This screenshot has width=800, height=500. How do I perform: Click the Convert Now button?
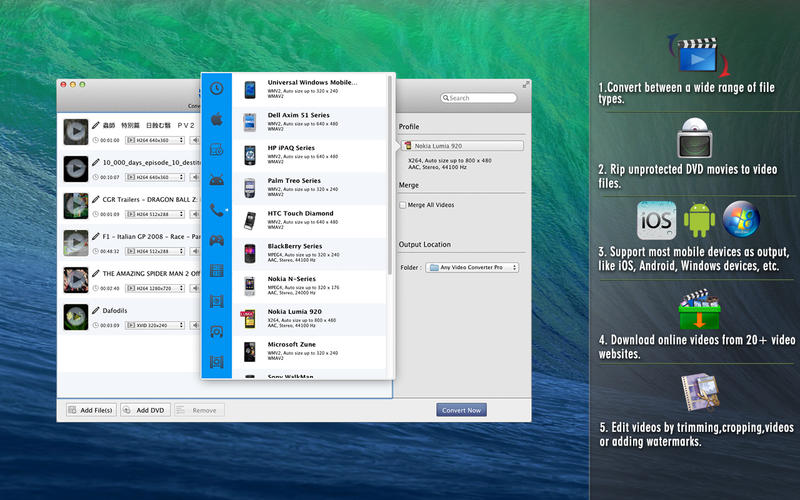[x=461, y=410]
